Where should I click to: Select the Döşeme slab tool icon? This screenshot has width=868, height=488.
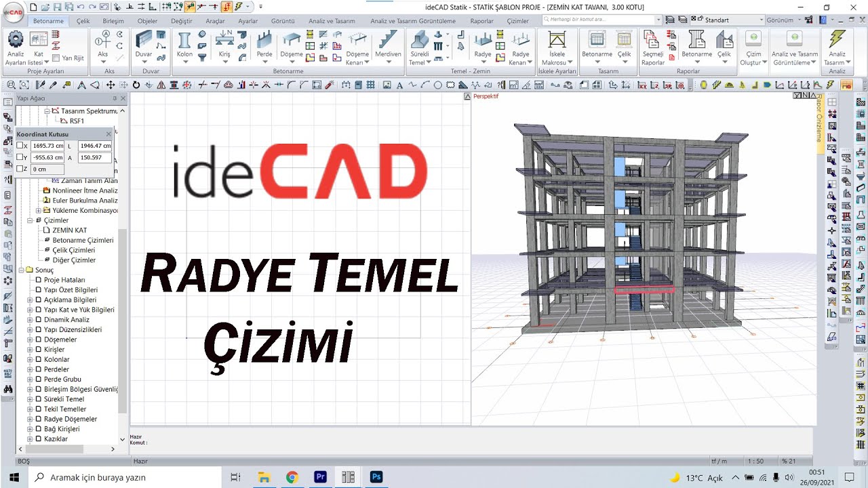tap(292, 39)
